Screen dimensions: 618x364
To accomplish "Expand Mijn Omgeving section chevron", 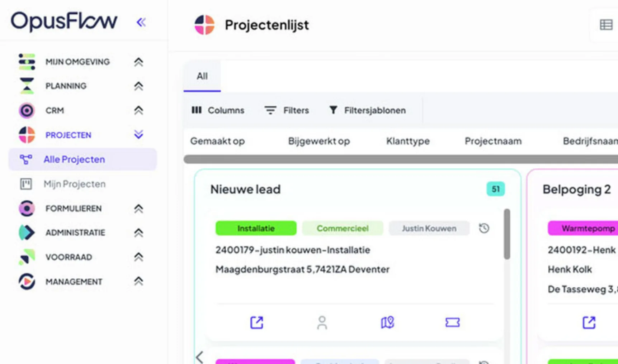I will click(x=138, y=62).
